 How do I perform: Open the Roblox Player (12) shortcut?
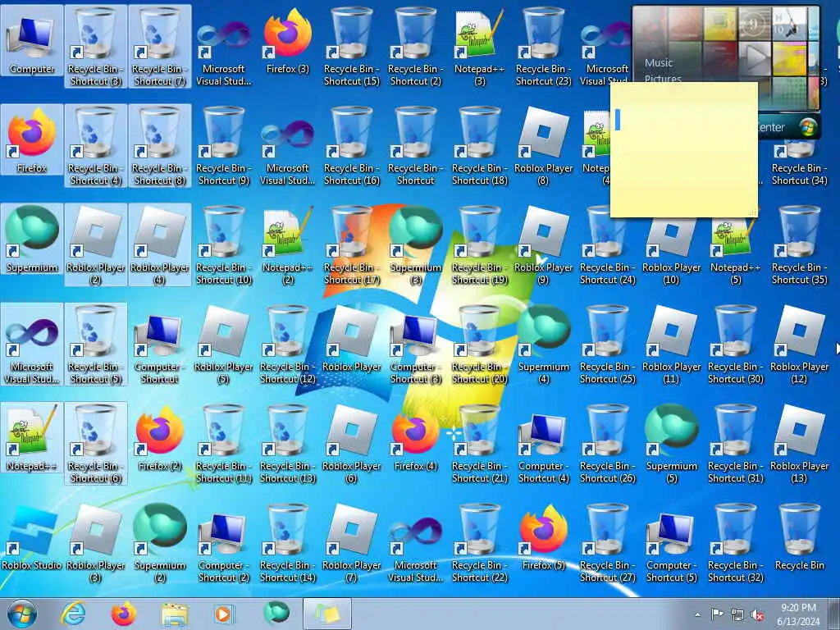[799, 344]
